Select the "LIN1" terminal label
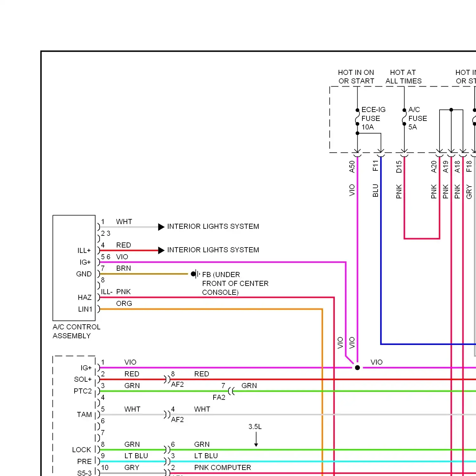This screenshot has width=476, height=476. pyautogui.click(x=85, y=309)
